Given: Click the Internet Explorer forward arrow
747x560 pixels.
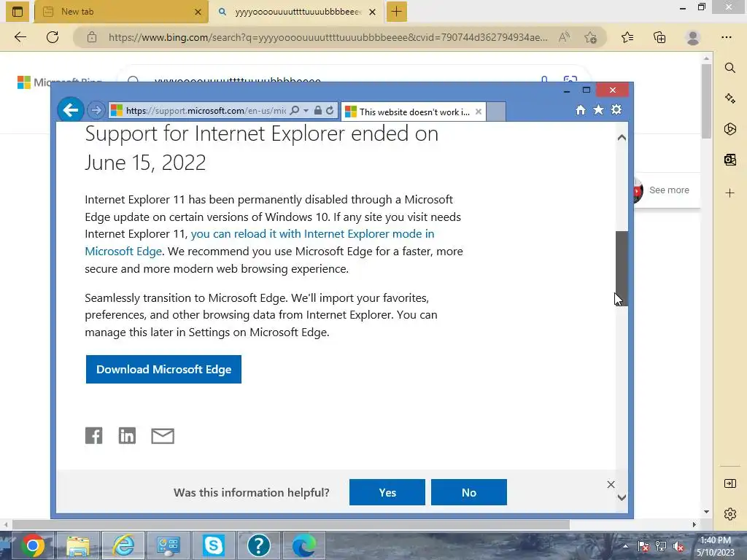Looking at the screenshot, I should tap(96, 111).
